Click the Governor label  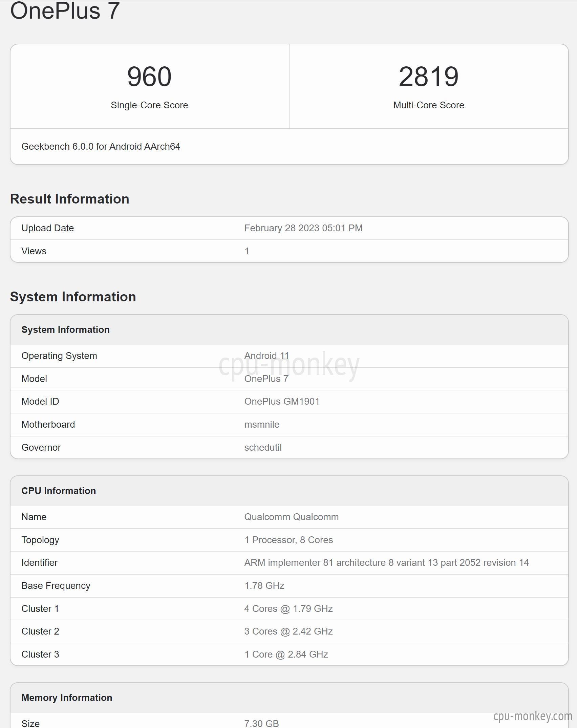coord(41,448)
